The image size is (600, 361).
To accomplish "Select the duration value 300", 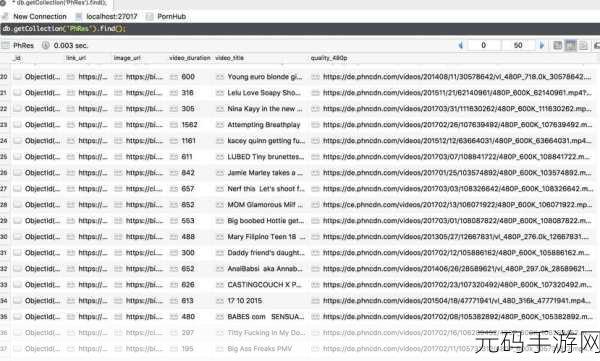I will 188,253.
